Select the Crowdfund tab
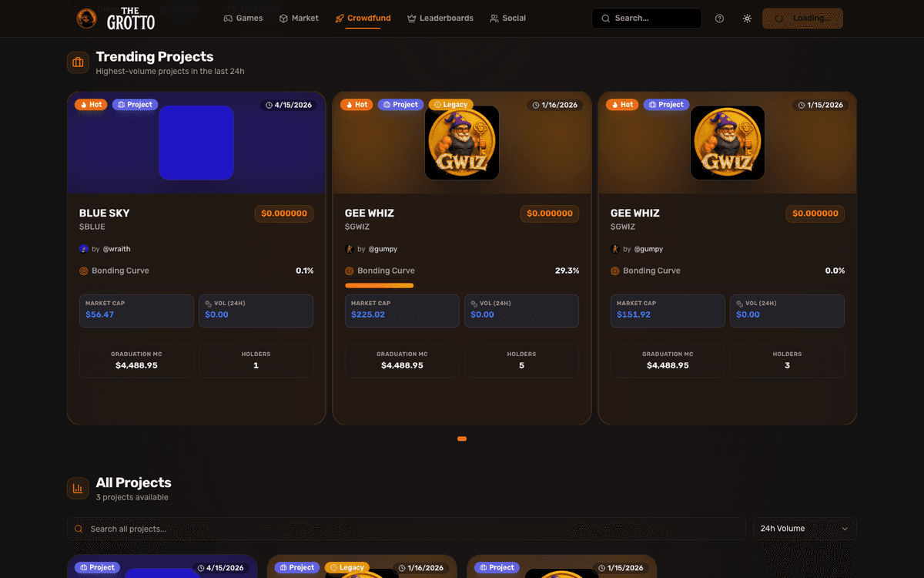 coord(363,18)
